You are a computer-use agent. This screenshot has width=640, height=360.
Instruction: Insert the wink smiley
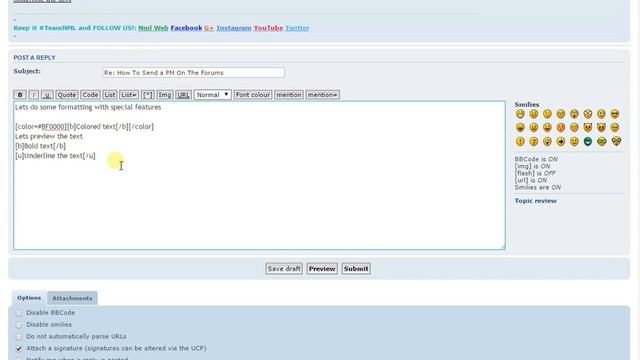(x=547, y=114)
